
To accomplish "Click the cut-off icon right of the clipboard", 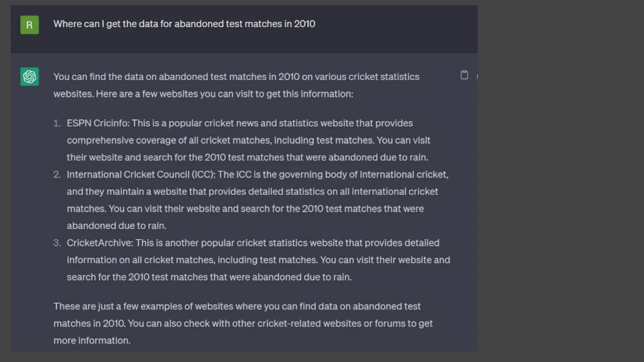I will (477, 76).
